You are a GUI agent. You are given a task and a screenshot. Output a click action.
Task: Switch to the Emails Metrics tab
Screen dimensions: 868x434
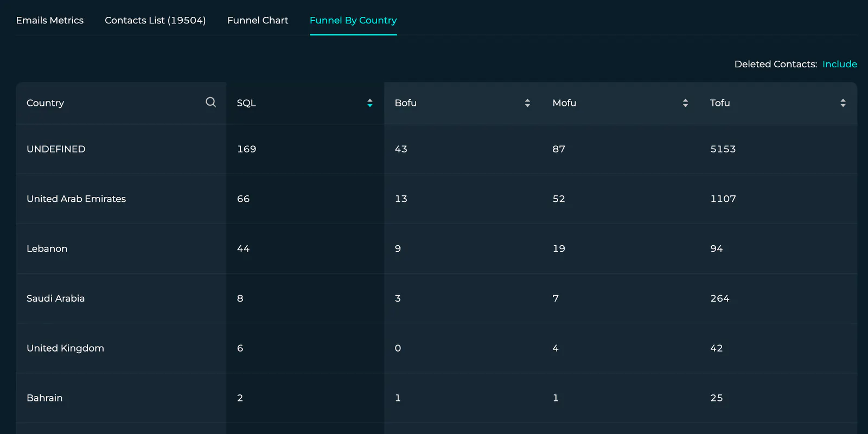[50, 20]
